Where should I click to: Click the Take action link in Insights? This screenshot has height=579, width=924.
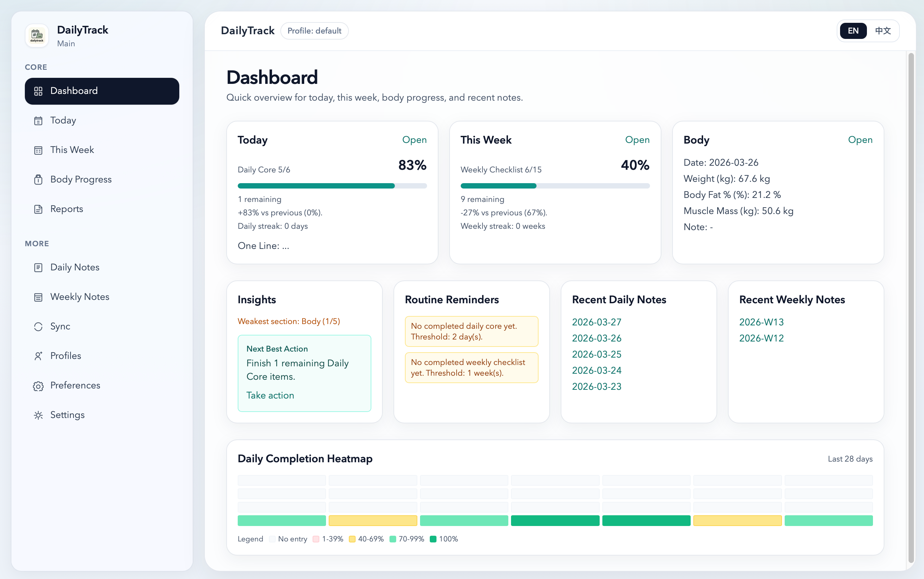pos(270,395)
